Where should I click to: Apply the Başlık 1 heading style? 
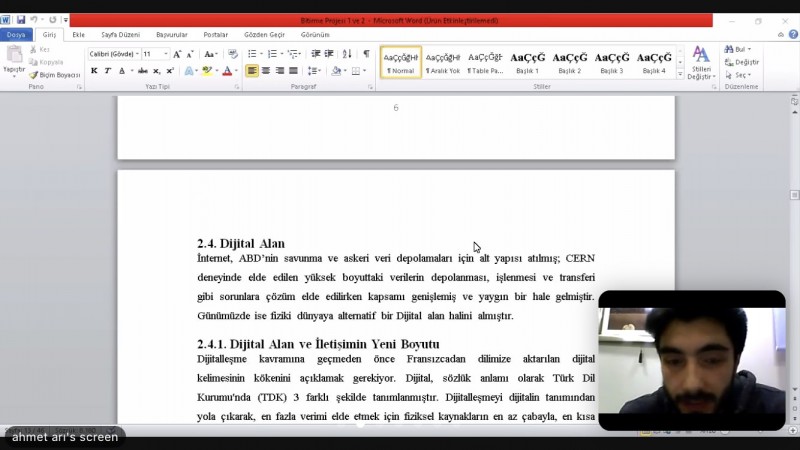(x=527, y=62)
